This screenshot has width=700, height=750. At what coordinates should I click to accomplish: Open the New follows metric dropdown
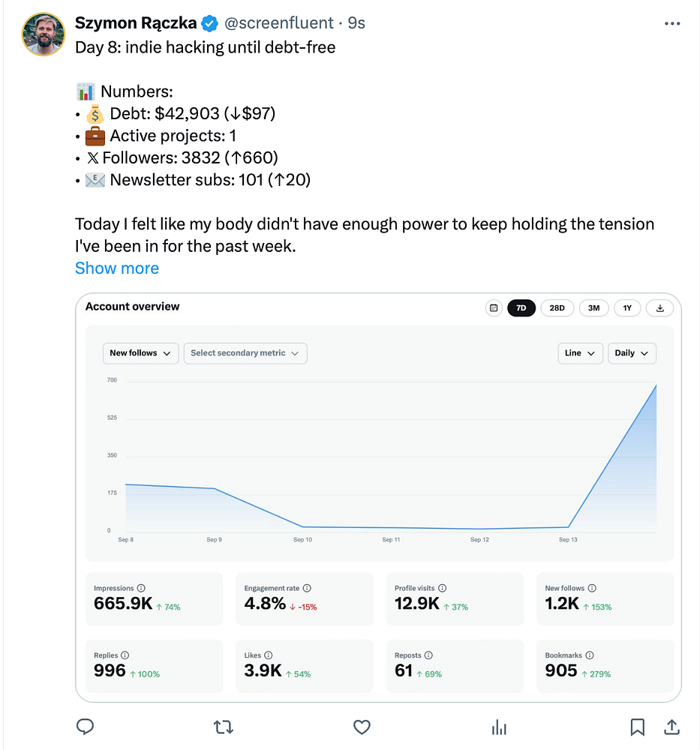[140, 353]
